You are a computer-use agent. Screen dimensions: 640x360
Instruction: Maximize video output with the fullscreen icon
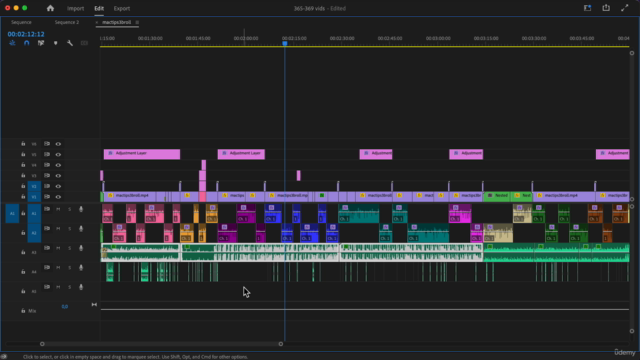624,8
